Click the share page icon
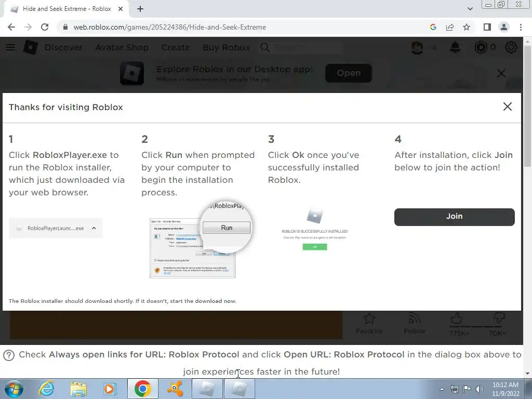The image size is (532, 399). (x=450, y=27)
